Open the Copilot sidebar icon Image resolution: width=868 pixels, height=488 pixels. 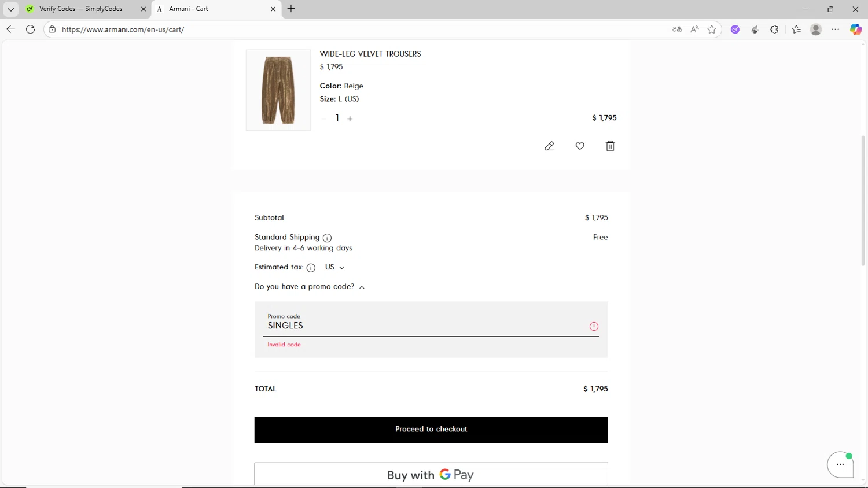[855, 29]
